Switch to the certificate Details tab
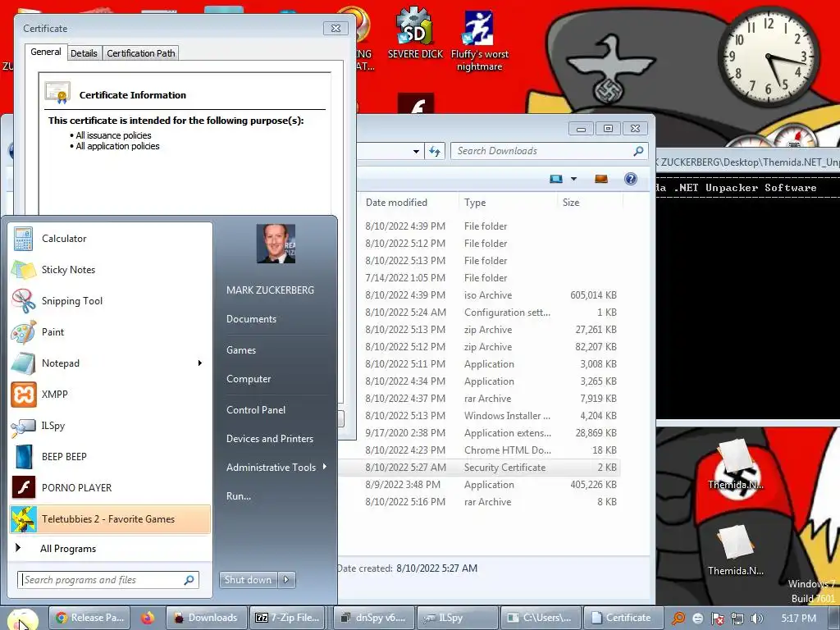Screen dimensions: 840x630 point(84,53)
